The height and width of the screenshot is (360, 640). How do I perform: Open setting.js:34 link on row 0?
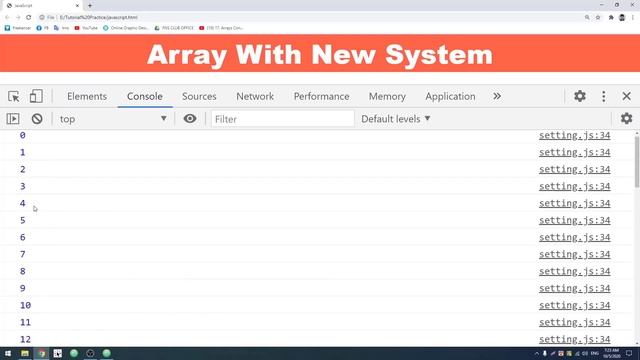click(575, 136)
